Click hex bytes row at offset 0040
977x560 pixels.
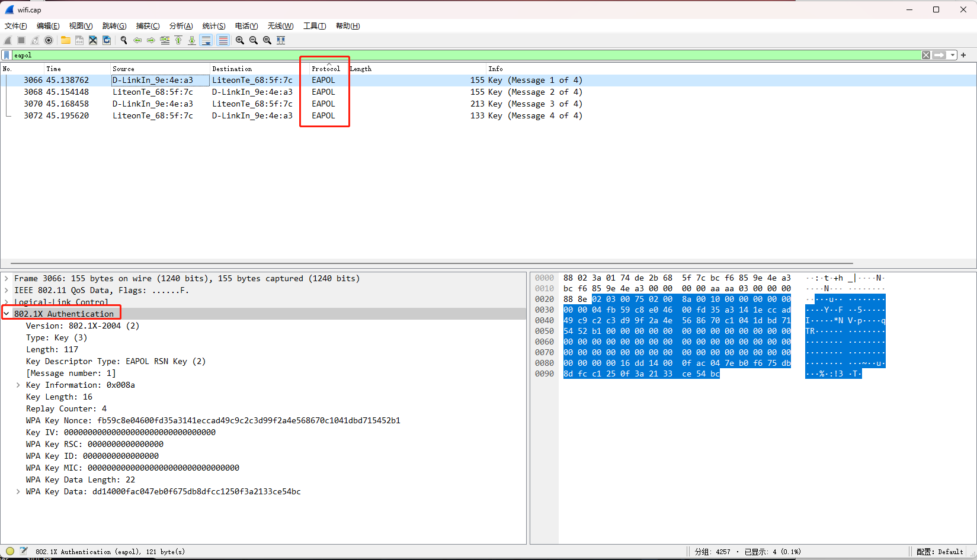(677, 320)
